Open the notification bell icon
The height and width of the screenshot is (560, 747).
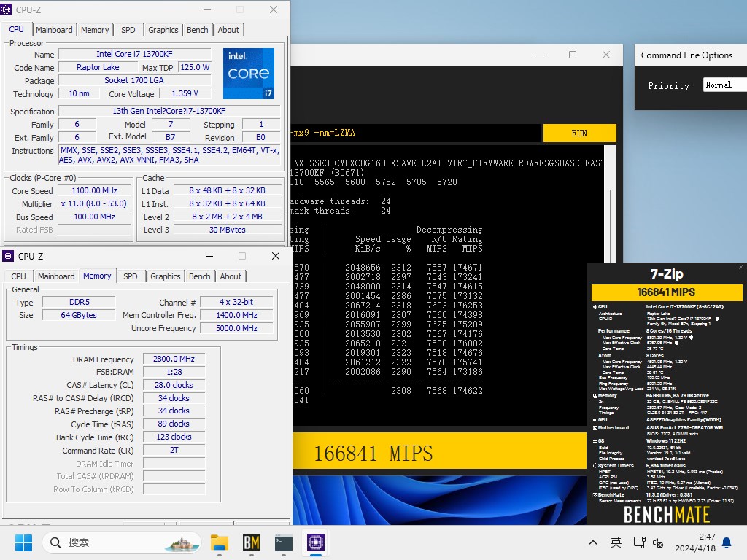pyautogui.click(x=727, y=542)
